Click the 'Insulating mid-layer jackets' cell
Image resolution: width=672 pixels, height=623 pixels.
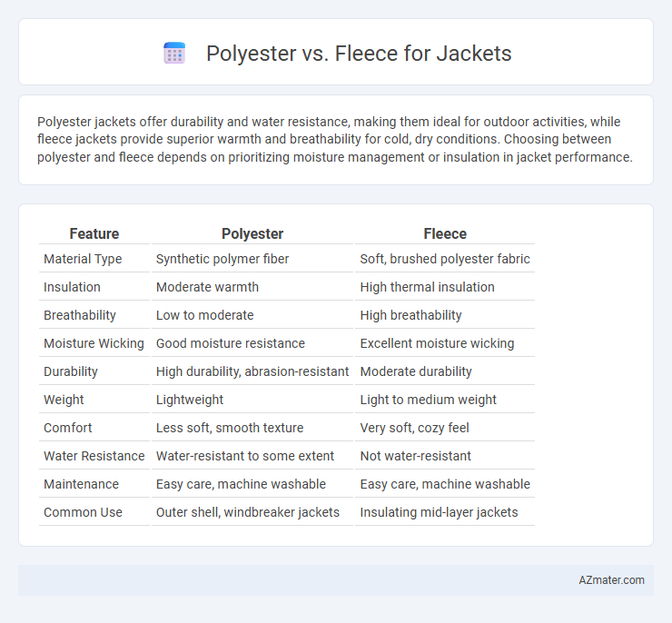(439, 512)
